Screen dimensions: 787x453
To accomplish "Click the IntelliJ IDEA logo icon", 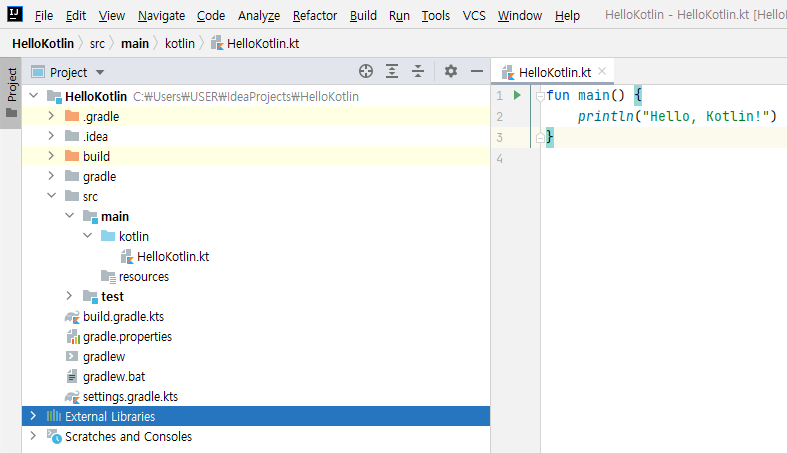I will pyautogui.click(x=15, y=14).
